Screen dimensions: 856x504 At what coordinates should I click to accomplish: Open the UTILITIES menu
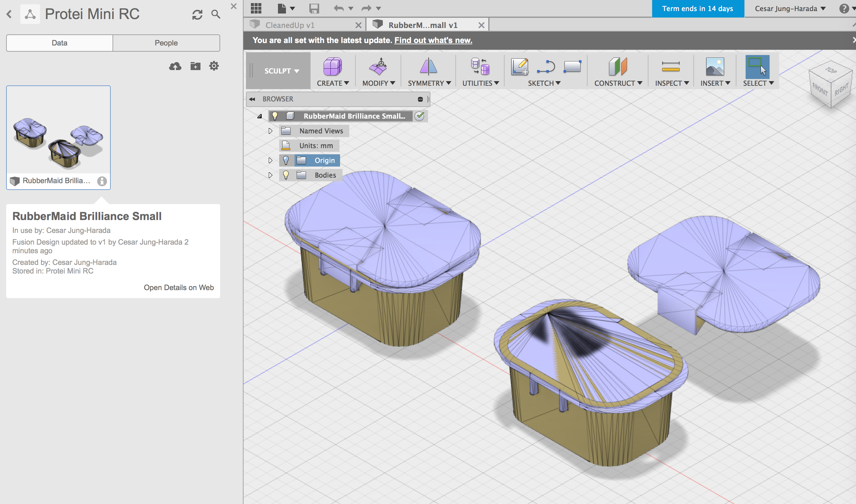click(x=481, y=83)
